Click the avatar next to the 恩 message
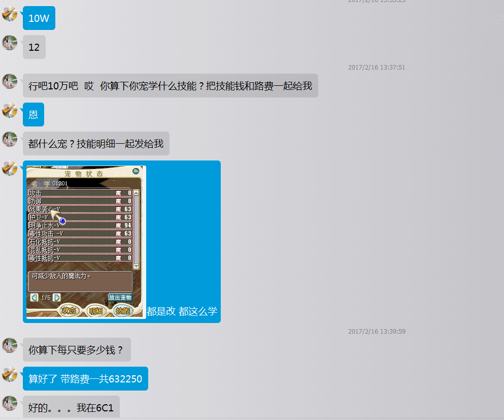 click(10, 110)
